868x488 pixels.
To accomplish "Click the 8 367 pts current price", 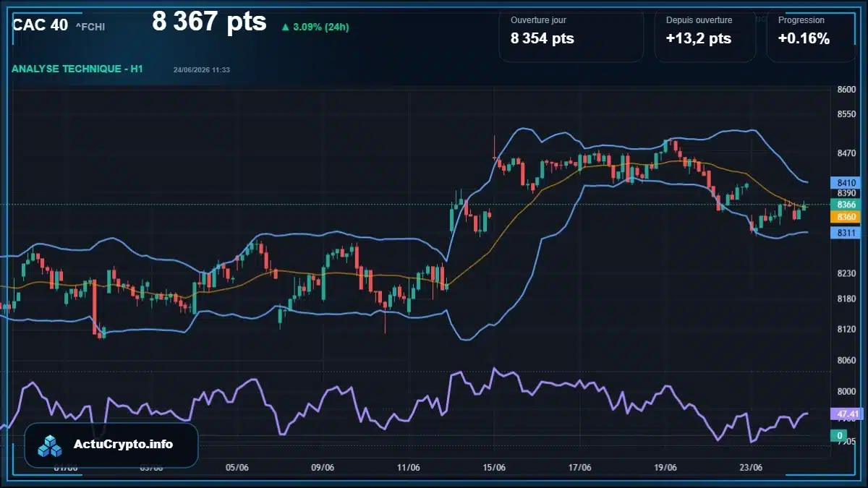I will [x=209, y=22].
